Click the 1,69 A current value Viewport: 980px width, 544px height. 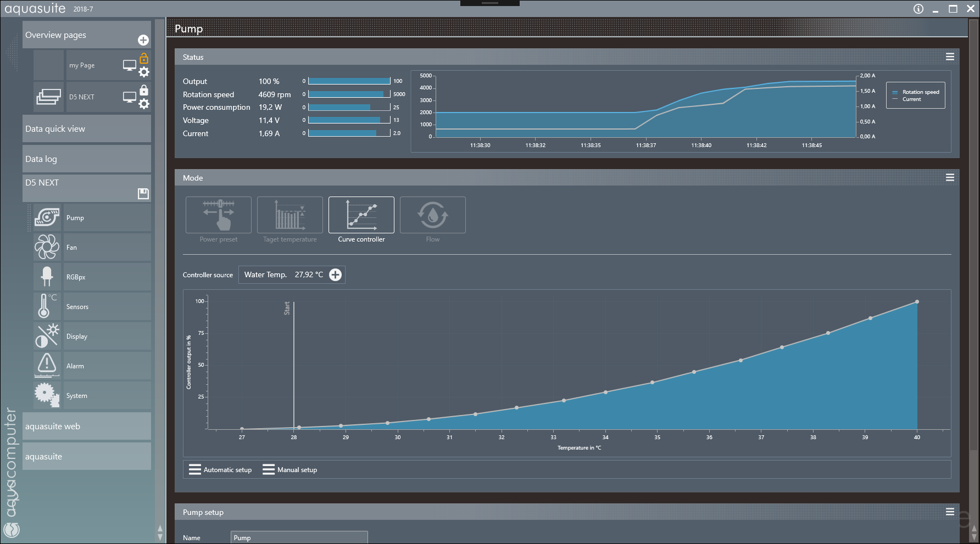(269, 134)
